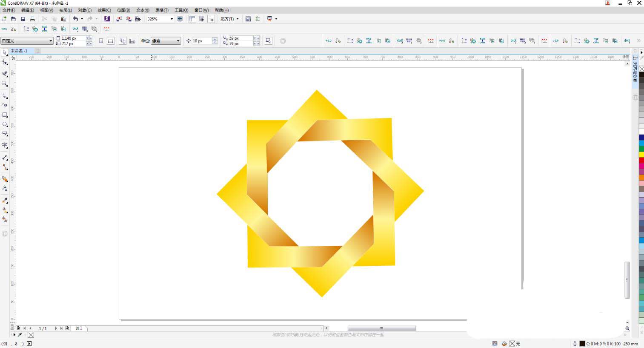Choose the Rectangle tool
This screenshot has width=644, height=348.
tap(5, 115)
